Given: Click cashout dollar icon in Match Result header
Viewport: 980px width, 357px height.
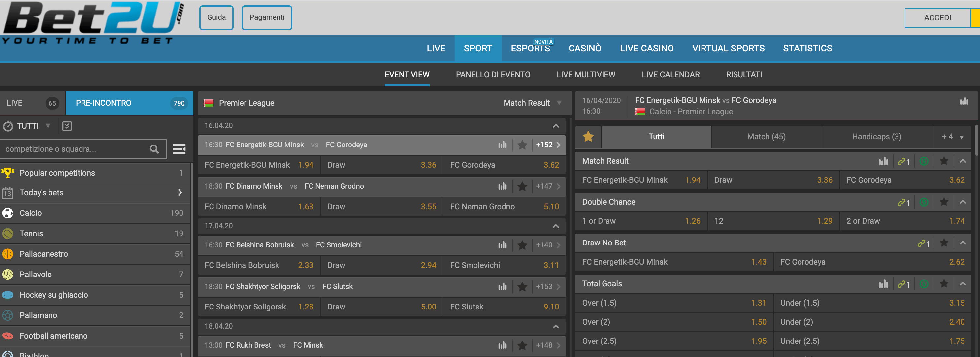Looking at the screenshot, I should point(924,161).
